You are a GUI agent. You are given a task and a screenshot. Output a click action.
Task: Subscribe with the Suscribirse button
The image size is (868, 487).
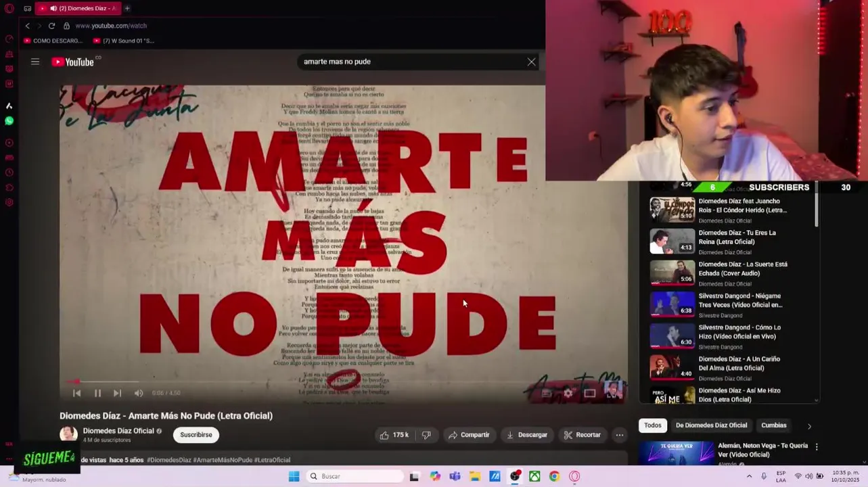click(x=196, y=435)
